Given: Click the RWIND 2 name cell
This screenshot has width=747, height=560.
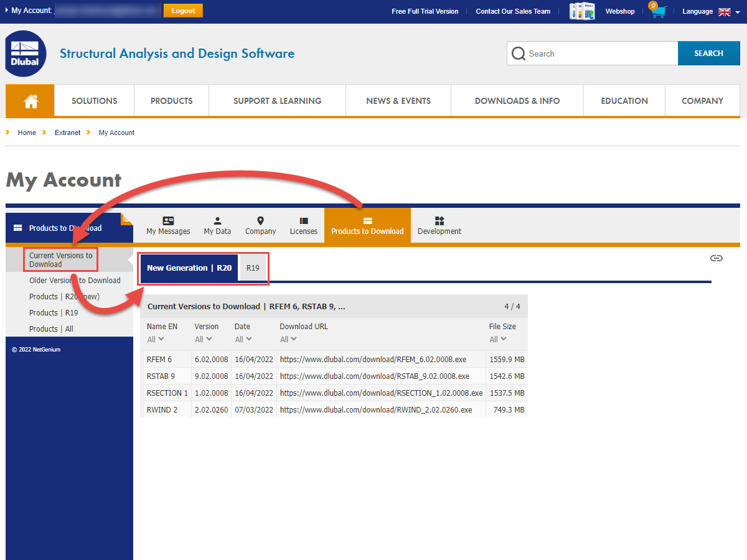Looking at the screenshot, I should pos(162,410).
